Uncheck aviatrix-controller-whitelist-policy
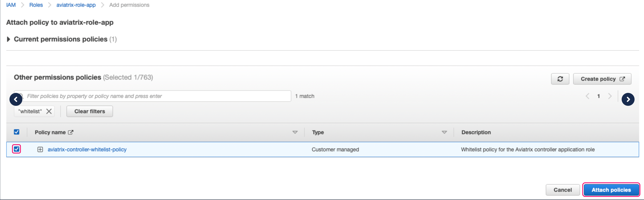Viewport: 644px width, 200px height. [x=17, y=149]
